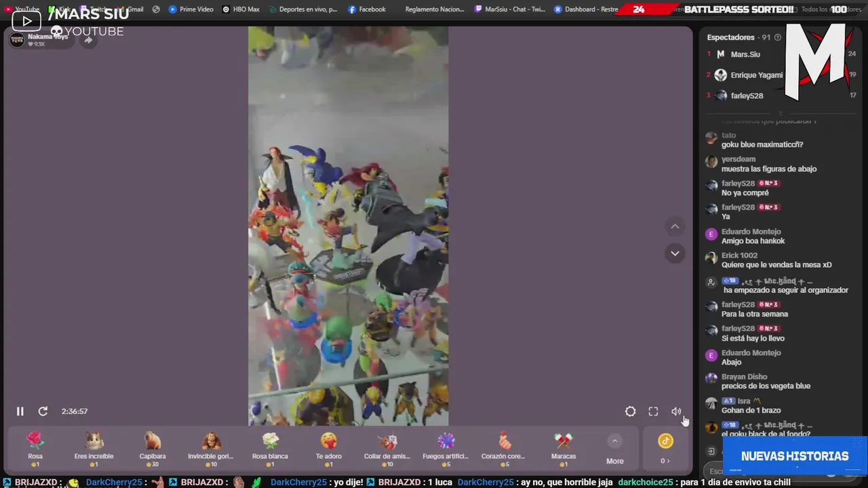868x488 pixels.
Task: Reload the live stream with the refresh icon
Action: click(43, 411)
